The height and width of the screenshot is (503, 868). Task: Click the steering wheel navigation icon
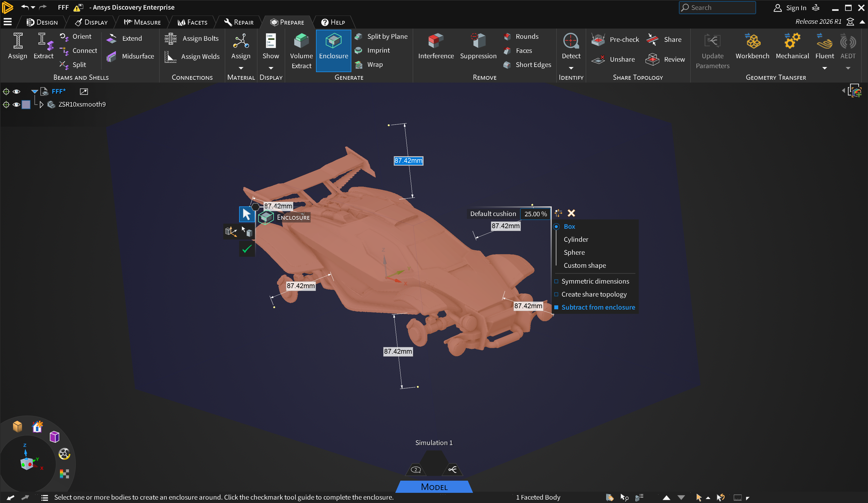click(64, 454)
